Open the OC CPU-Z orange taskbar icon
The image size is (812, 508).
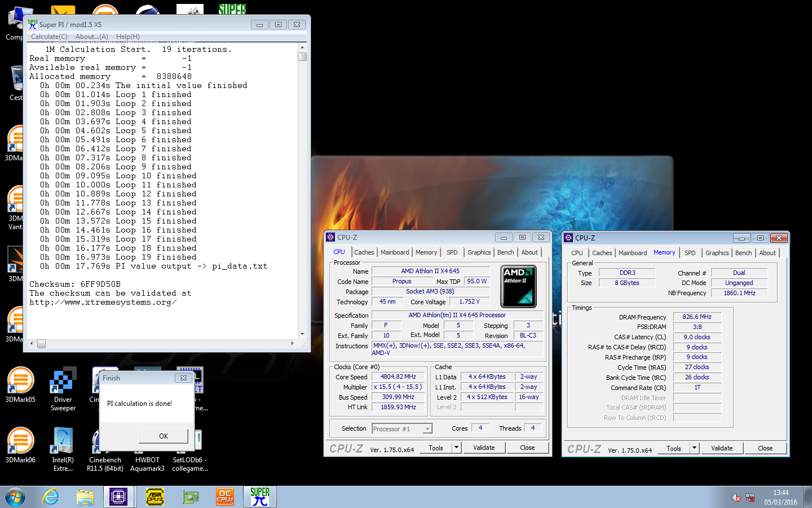[225, 497]
